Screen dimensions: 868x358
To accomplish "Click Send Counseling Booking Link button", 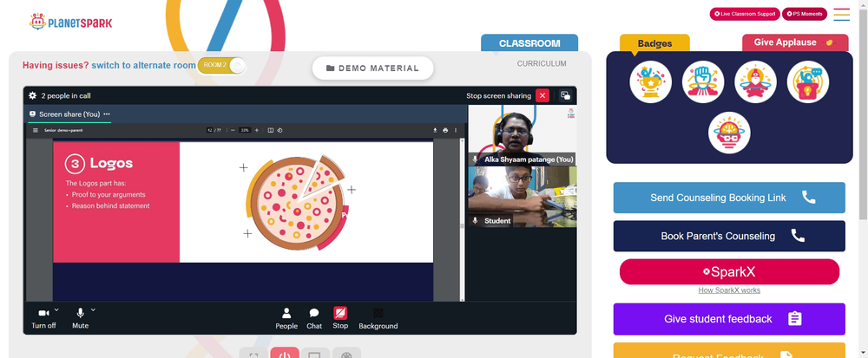I will (x=729, y=198).
